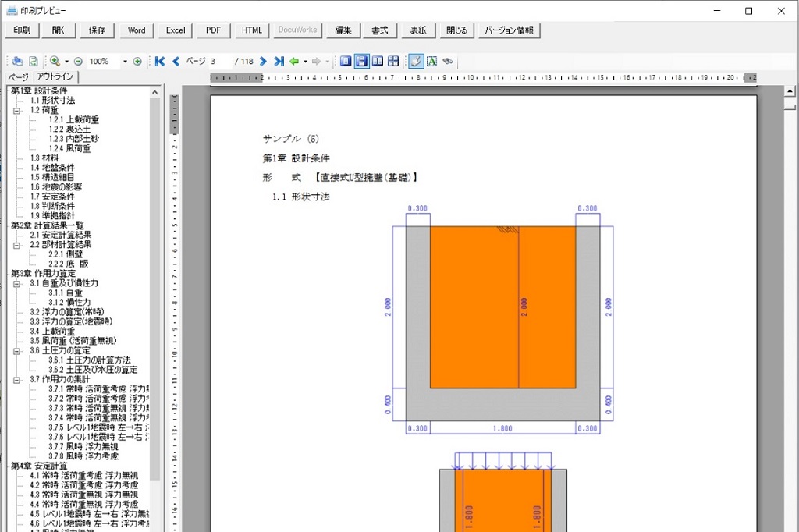Screen dimensions: 799x532
Task: Click the gray forward navigation arrow
Action: click(x=317, y=61)
